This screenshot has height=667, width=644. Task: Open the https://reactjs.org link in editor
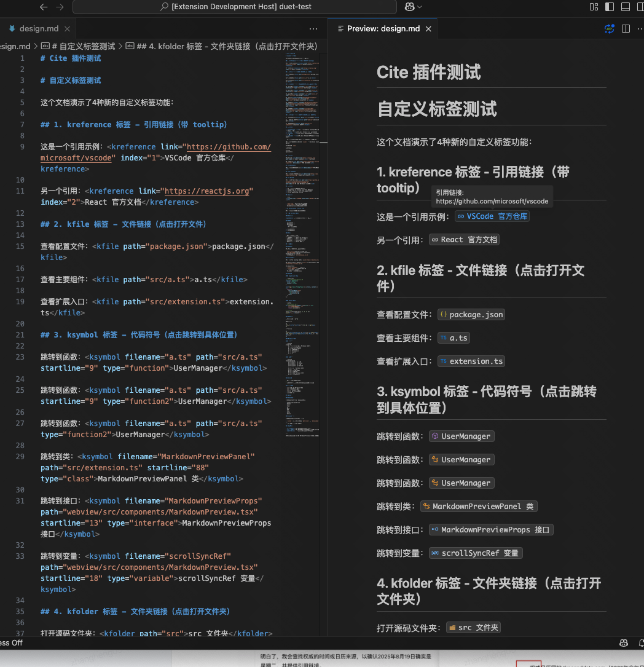point(206,191)
